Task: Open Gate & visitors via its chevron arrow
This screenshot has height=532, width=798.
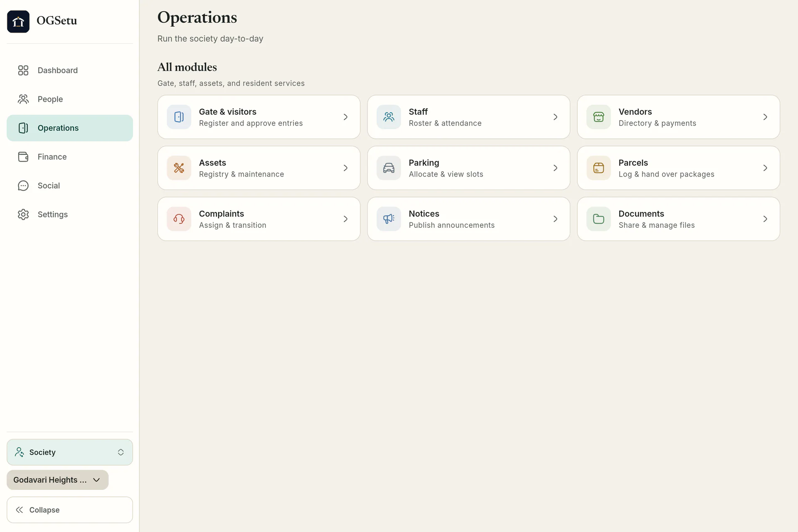Action: coord(345,117)
